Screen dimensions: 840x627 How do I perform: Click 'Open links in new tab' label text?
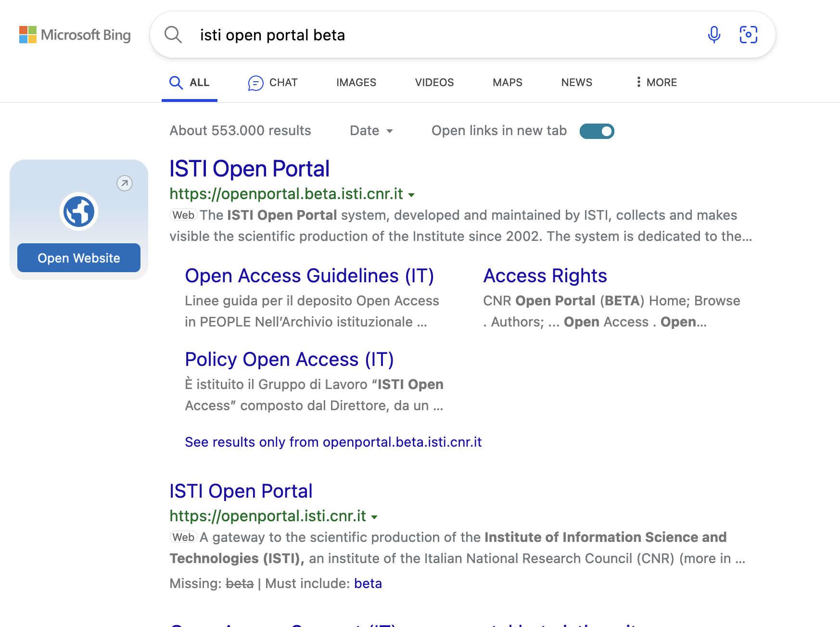499,131
